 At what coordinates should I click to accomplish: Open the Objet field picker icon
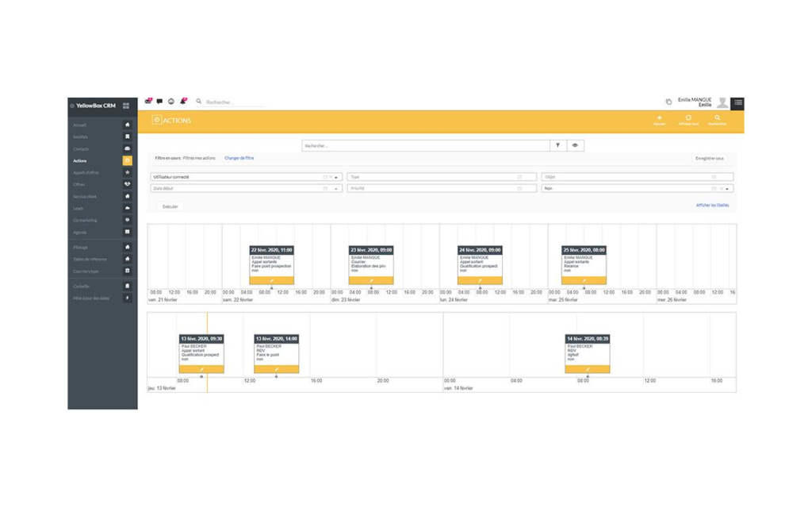point(714,177)
